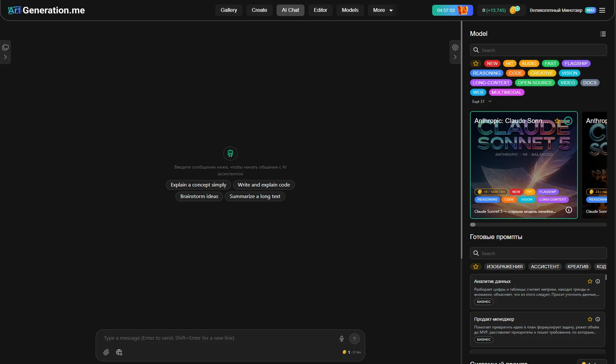Choose the Аналитик данных prompt

tap(537, 292)
